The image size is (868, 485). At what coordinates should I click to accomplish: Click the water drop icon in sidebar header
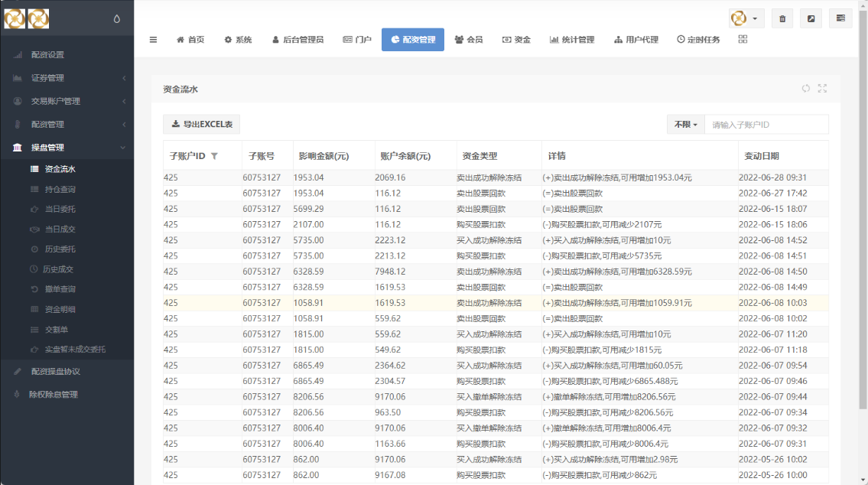point(117,18)
